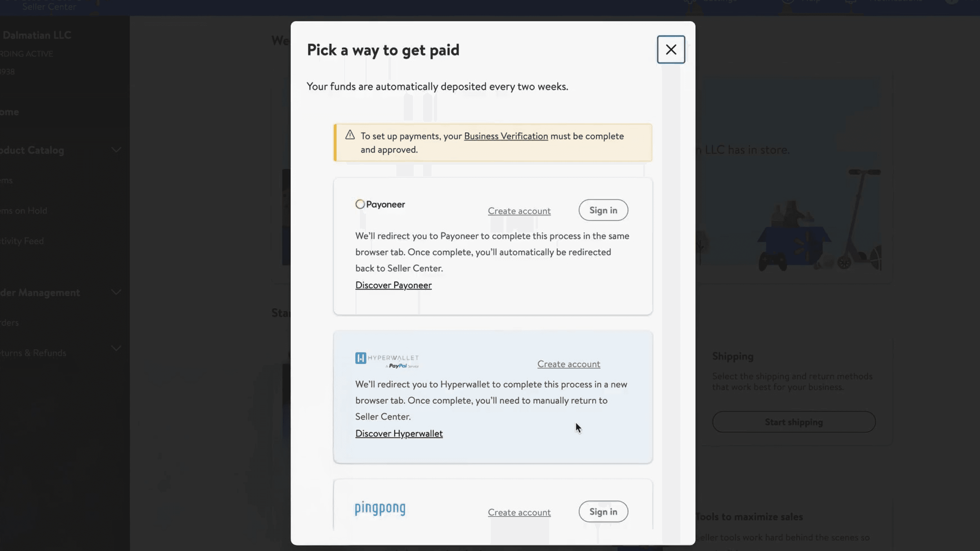
Task: Create a Hyperwallet account
Action: 568,364
